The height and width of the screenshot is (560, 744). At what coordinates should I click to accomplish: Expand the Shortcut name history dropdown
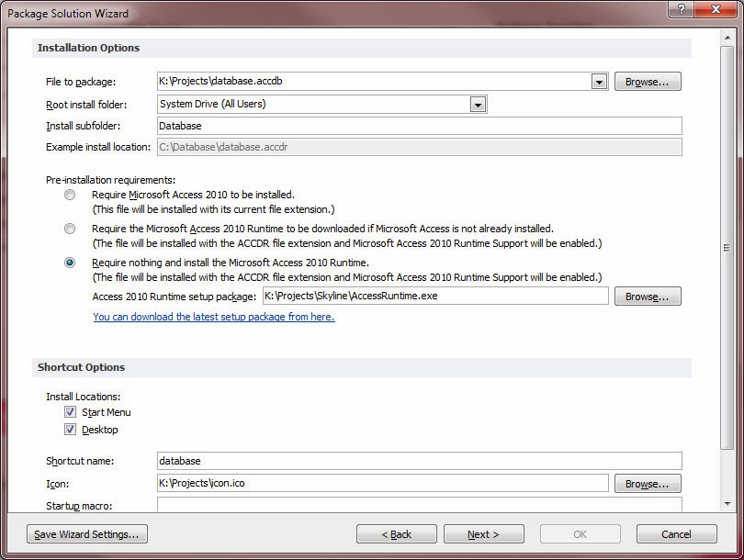[677, 460]
